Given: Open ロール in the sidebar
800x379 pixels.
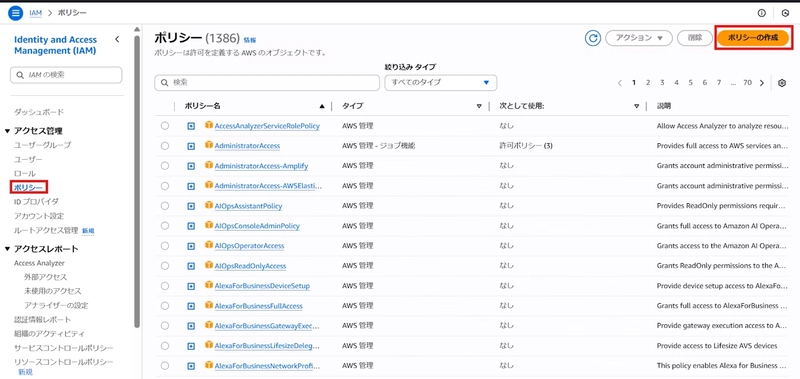Looking at the screenshot, I should pyautogui.click(x=25, y=173).
